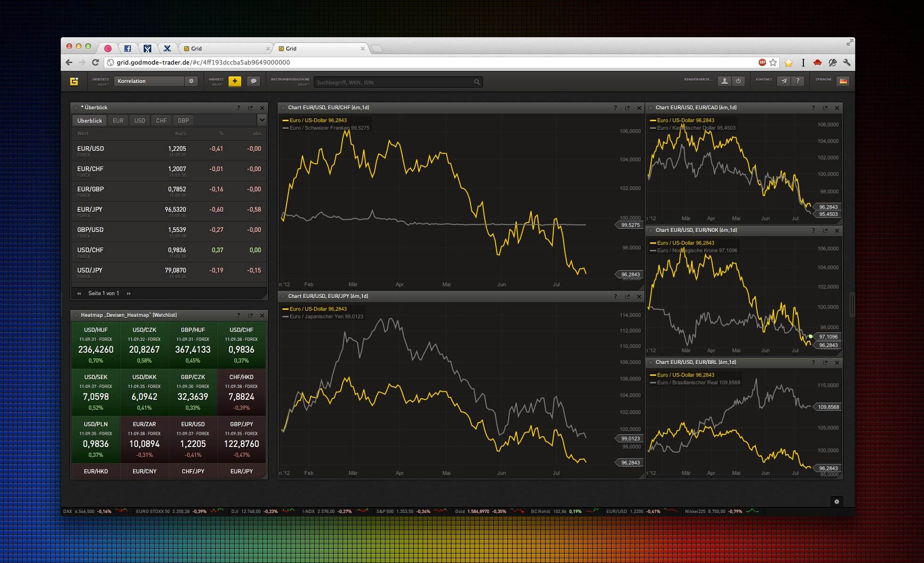Open help for Heatmap Devisen_Heatmap widget

point(238,315)
